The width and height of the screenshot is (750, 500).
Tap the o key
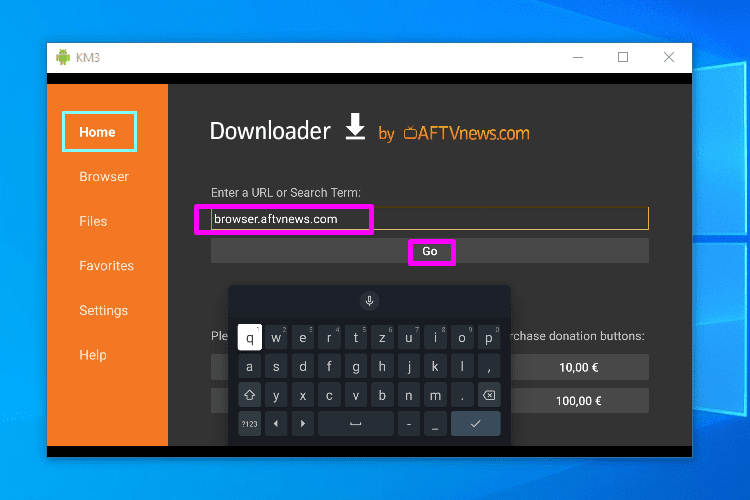tap(462, 338)
